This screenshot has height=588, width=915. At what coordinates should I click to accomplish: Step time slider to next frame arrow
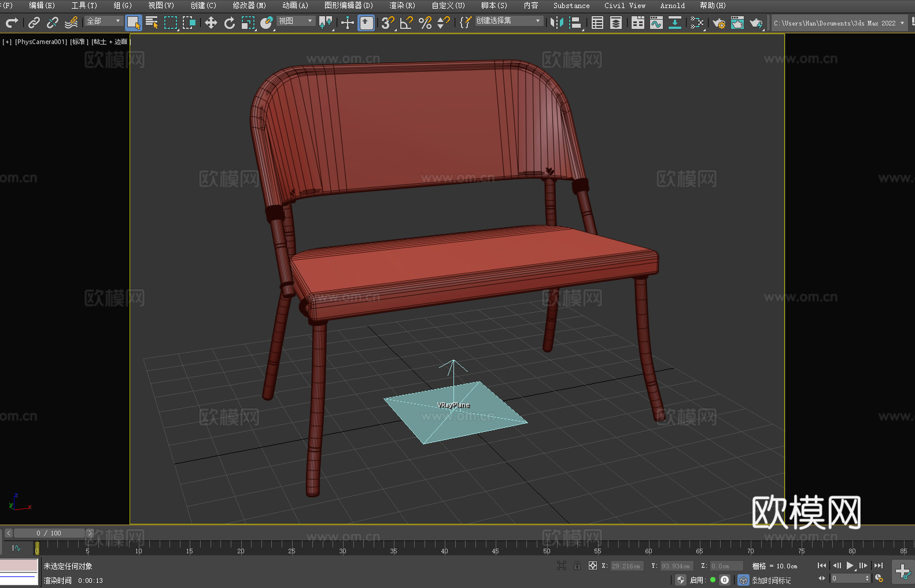pyautogui.click(x=90, y=533)
